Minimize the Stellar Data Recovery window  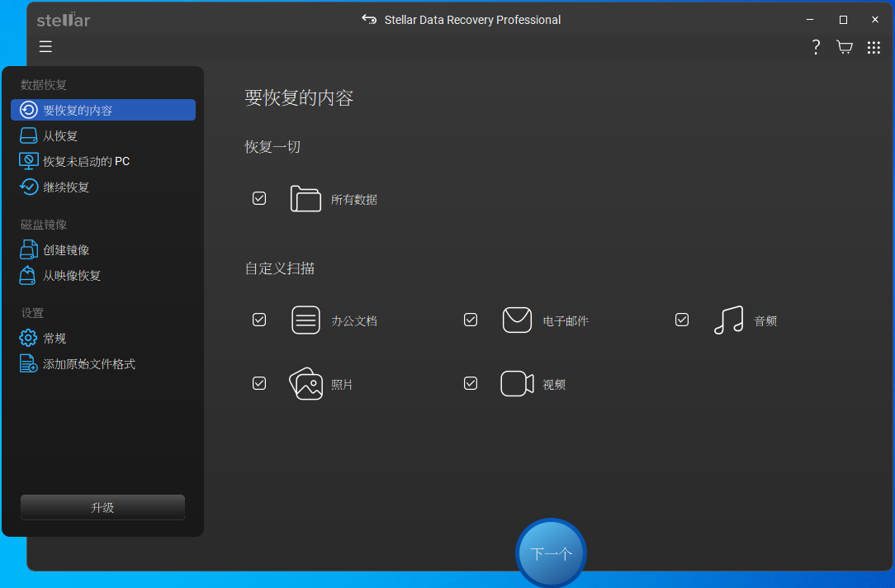pos(809,20)
